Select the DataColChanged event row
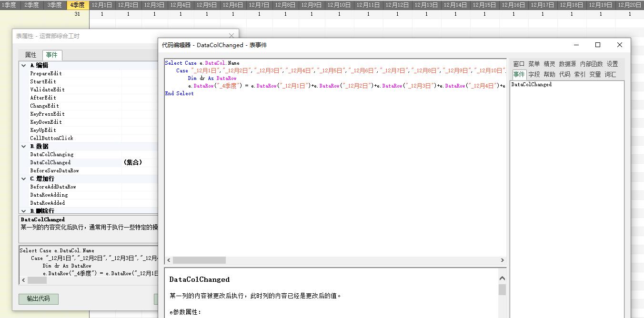Screen dimensions: 644x318 point(89,162)
